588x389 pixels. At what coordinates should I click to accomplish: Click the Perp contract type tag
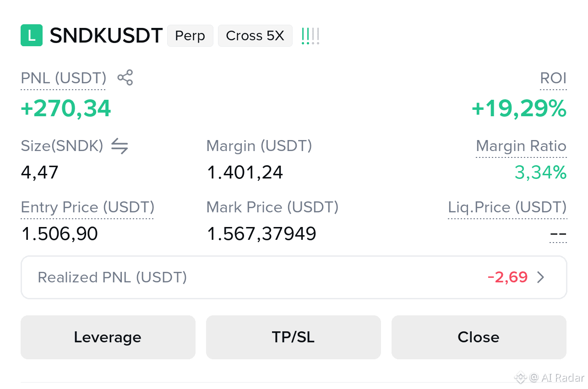tap(190, 36)
